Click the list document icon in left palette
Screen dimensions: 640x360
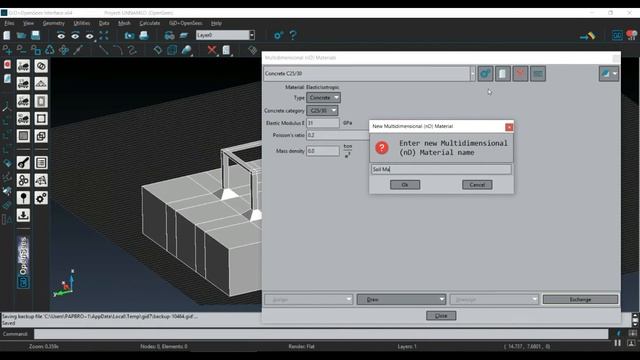tap(41, 163)
